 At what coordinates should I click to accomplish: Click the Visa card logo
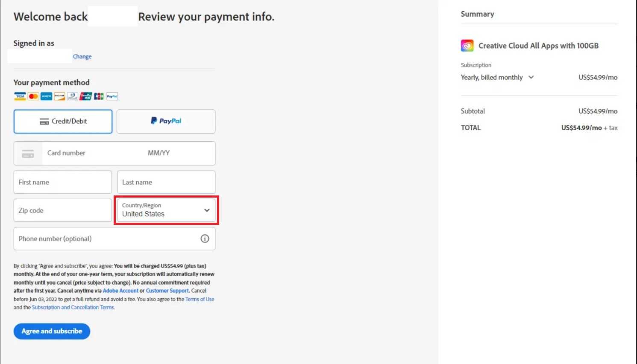pos(20,96)
